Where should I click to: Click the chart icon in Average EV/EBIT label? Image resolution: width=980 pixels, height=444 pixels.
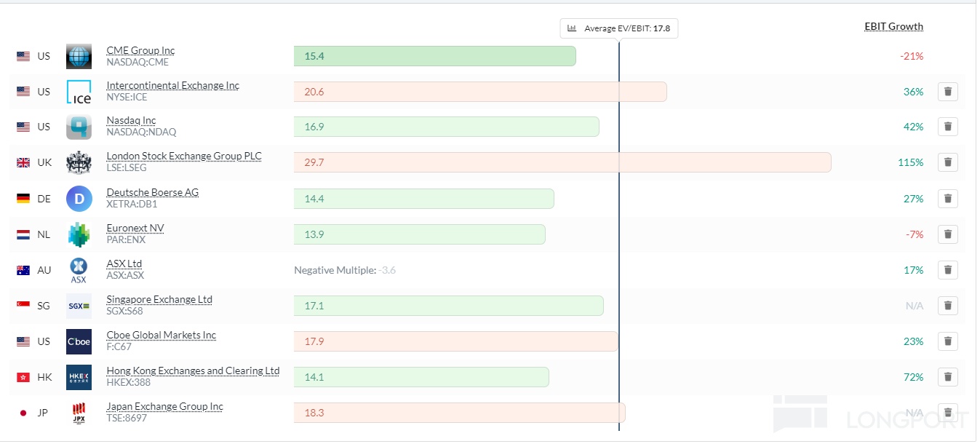[572, 28]
